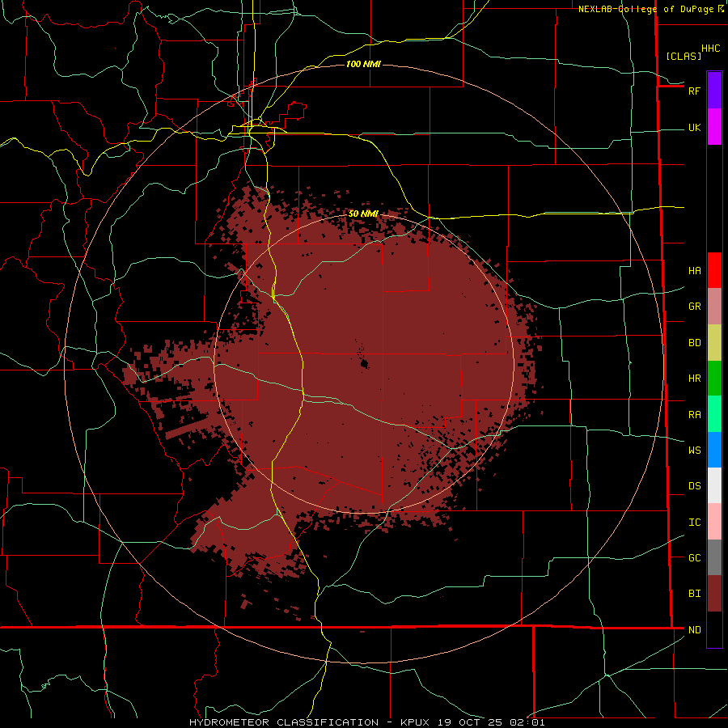
Task: Select the blue WS legend swatch
Action: [x=714, y=450]
